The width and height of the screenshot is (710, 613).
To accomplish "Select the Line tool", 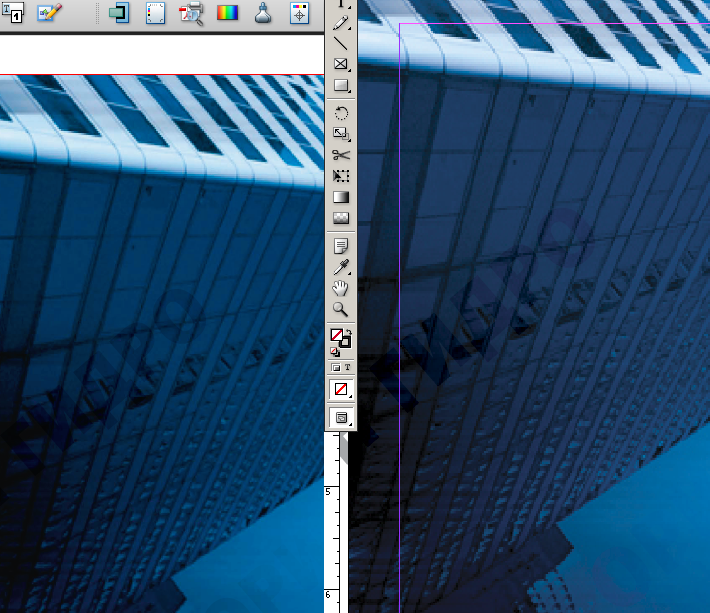I will [x=341, y=43].
